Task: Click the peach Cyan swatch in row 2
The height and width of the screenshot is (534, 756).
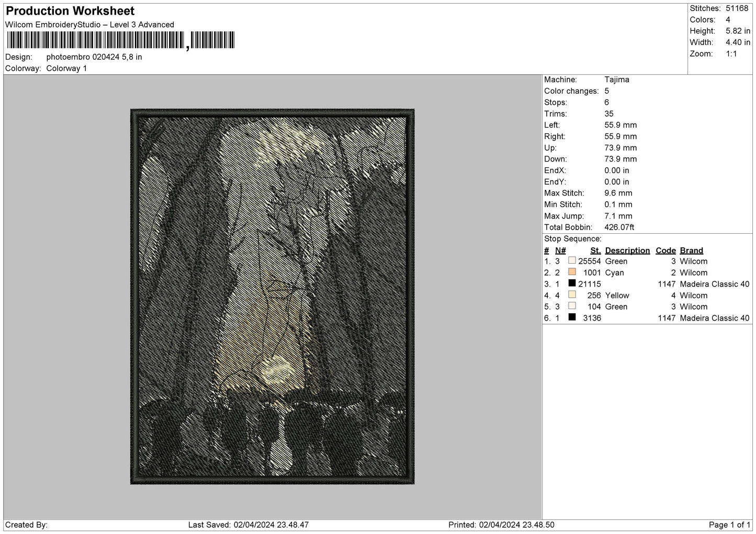Action: click(572, 272)
